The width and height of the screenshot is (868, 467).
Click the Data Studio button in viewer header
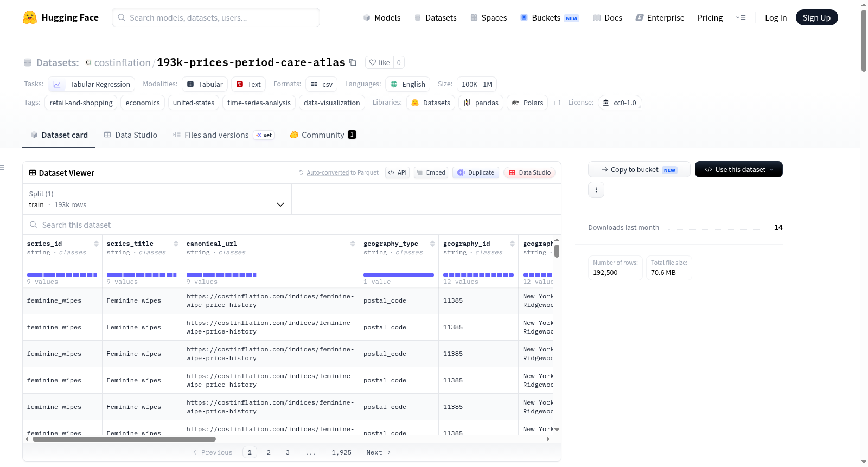click(529, 172)
